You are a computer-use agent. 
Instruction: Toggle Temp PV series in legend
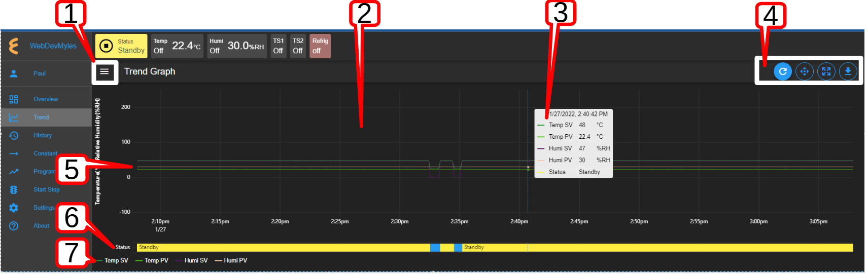pyautogui.click(x=152, y=261)
